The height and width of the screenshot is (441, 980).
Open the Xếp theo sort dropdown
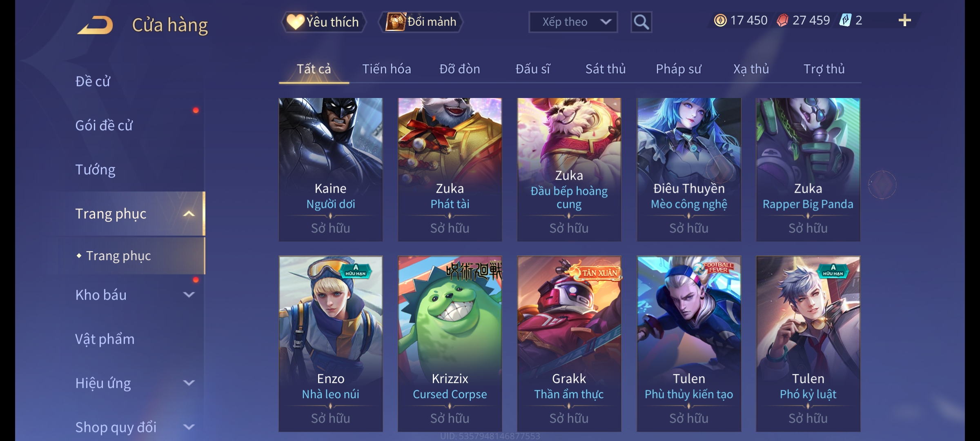pyautogui.click(x=573, y=22)
